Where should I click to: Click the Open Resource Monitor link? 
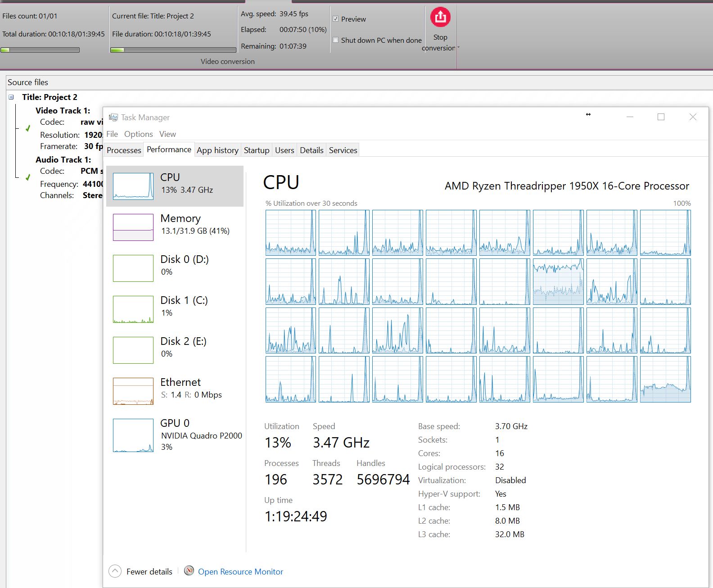pos(240,571)
